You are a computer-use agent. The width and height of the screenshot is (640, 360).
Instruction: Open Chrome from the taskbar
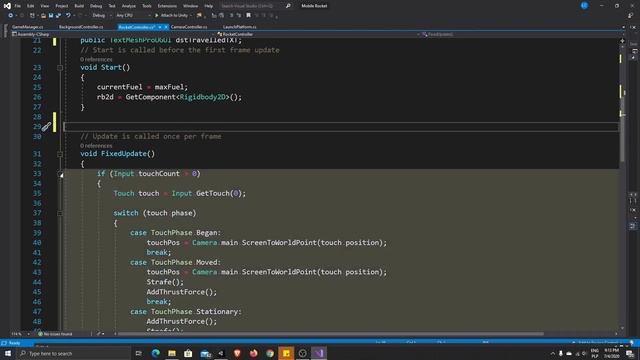tap(270, 353)
